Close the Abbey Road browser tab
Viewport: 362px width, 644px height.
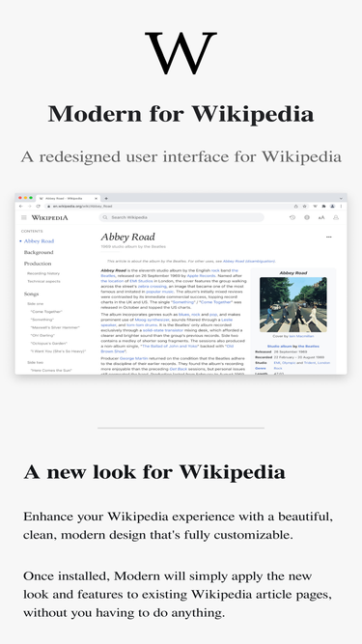point(96,198)
